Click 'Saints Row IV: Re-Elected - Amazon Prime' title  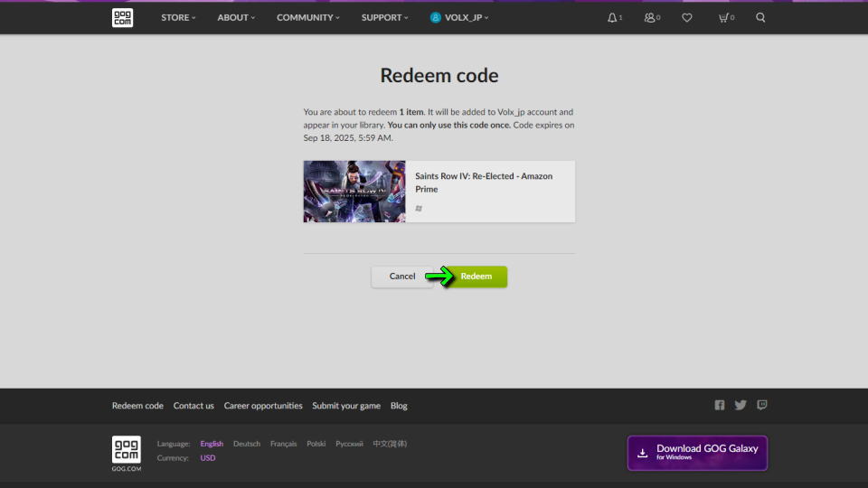pos(484,183)
